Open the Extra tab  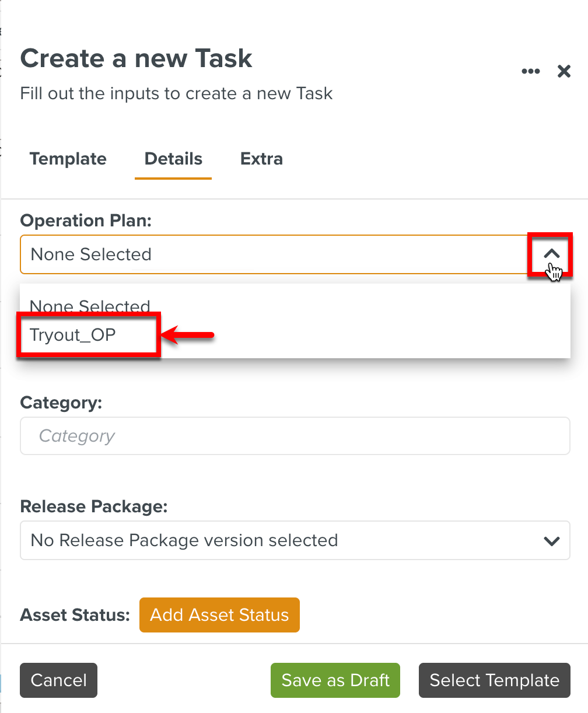click(261, 159)
